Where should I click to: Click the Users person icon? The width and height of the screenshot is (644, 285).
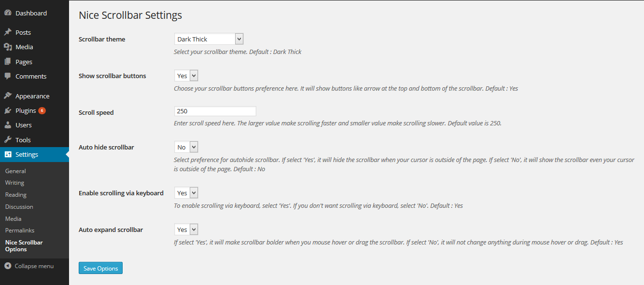click(x=8, y=125)
